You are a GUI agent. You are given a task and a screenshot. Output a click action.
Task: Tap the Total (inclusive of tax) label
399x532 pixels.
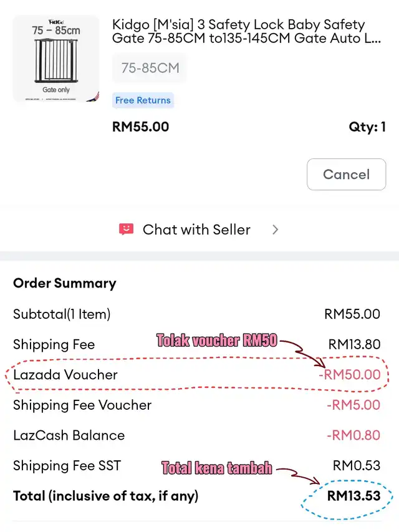point(106,496)
